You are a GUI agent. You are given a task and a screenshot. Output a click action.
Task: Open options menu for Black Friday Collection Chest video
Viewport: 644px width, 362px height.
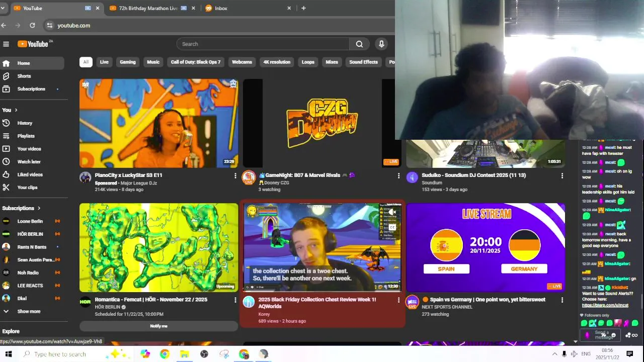pyautogui.click(x=398, y=300)
